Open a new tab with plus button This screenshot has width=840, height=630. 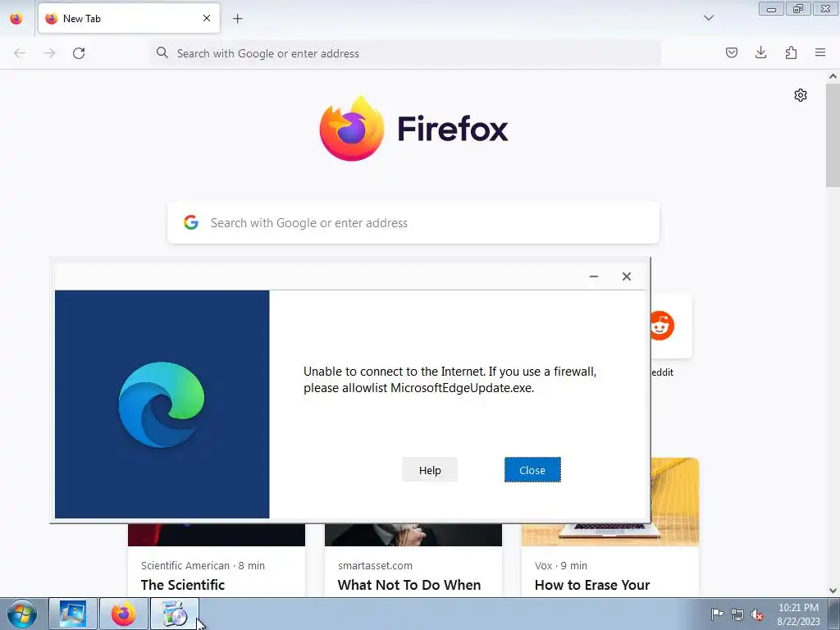[237, 19]
